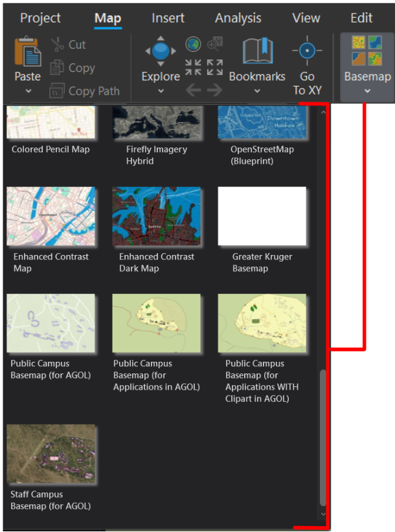
Task: Click the basemap gallery scroll down arrow
Action: click(323, 514)
